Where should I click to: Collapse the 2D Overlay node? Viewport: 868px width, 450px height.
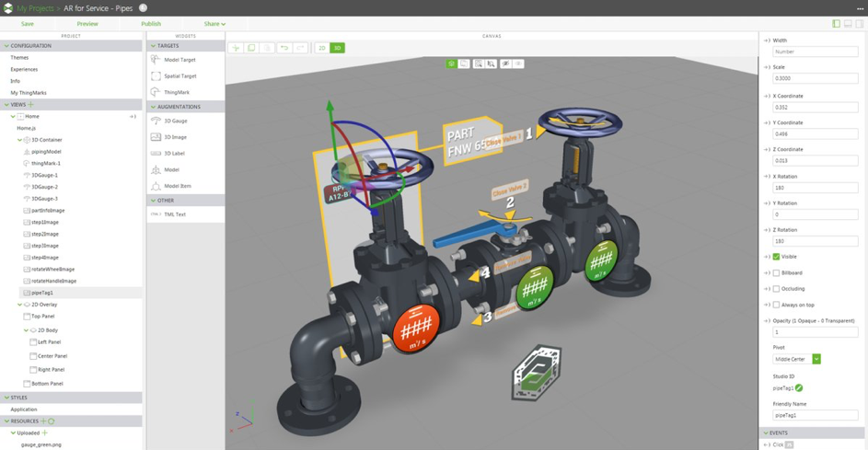(20, 305)
